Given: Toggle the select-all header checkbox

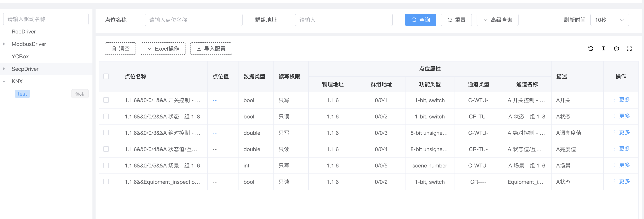Looking at the screenshot, I should (x=106, y=76).
